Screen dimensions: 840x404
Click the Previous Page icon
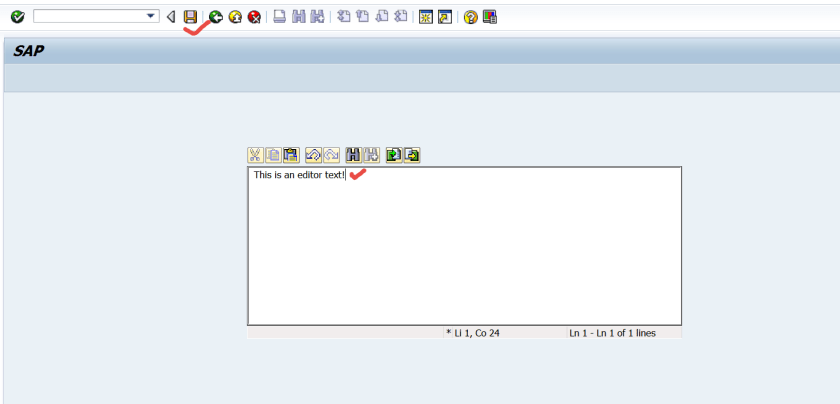[x=363, y=17]
